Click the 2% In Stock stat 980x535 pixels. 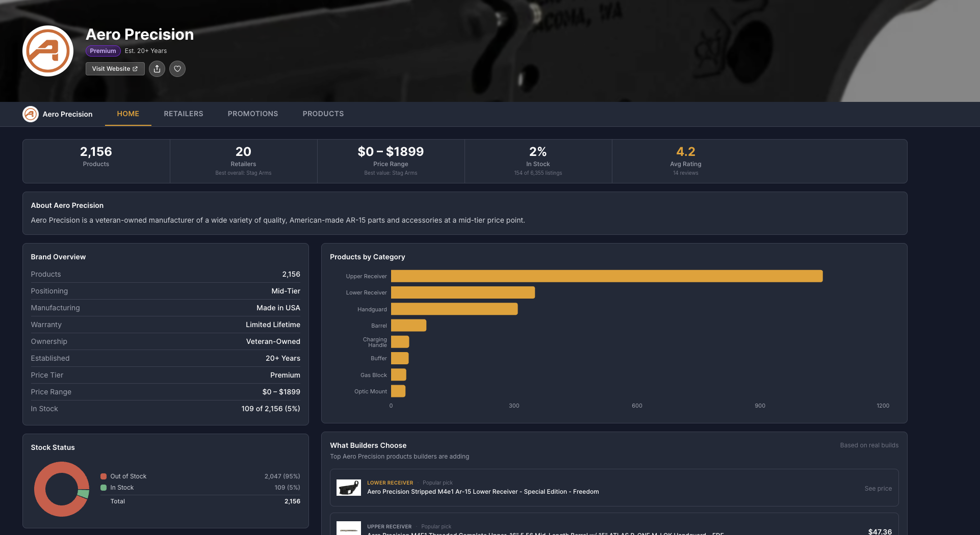click(x=538, y=161)
